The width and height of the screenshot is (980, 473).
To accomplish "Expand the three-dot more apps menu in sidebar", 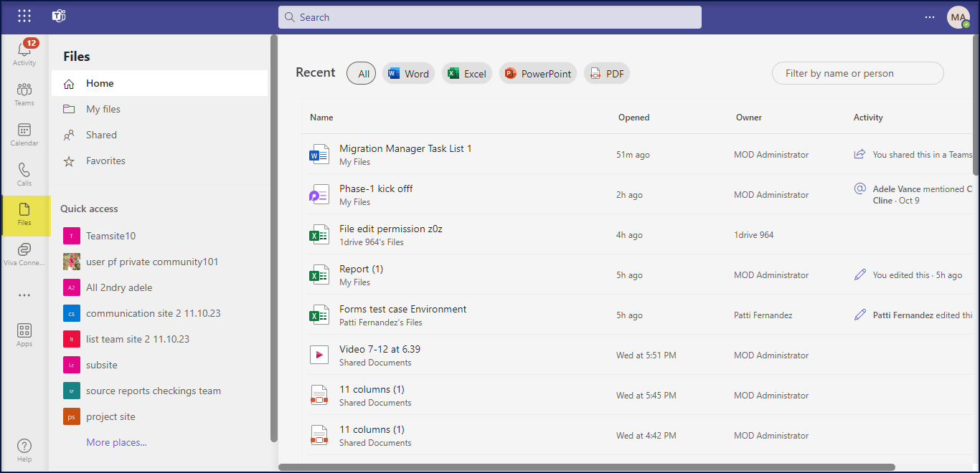I will coord(24,295).
